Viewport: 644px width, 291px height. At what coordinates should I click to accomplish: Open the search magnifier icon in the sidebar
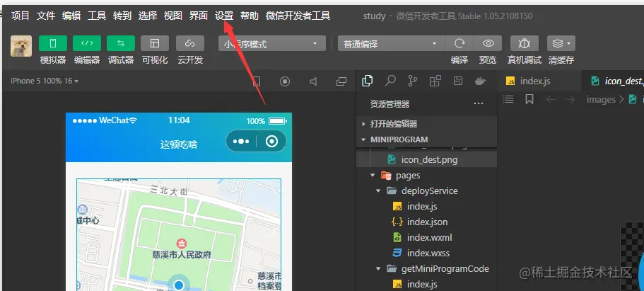point(390,81)
